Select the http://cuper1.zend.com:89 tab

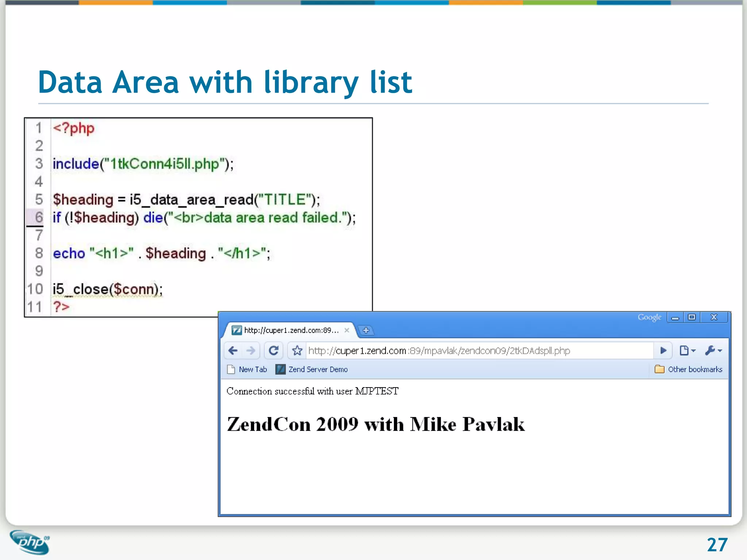point(290,330)
